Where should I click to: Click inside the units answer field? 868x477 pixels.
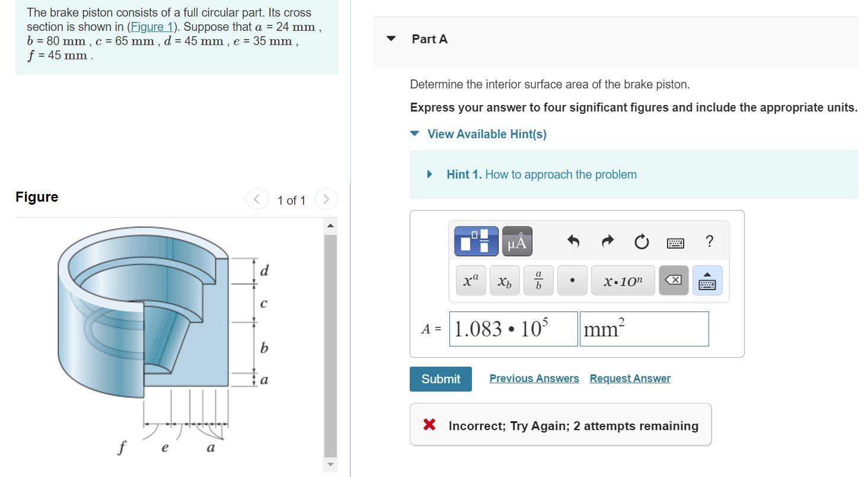[x=644, y=329]
